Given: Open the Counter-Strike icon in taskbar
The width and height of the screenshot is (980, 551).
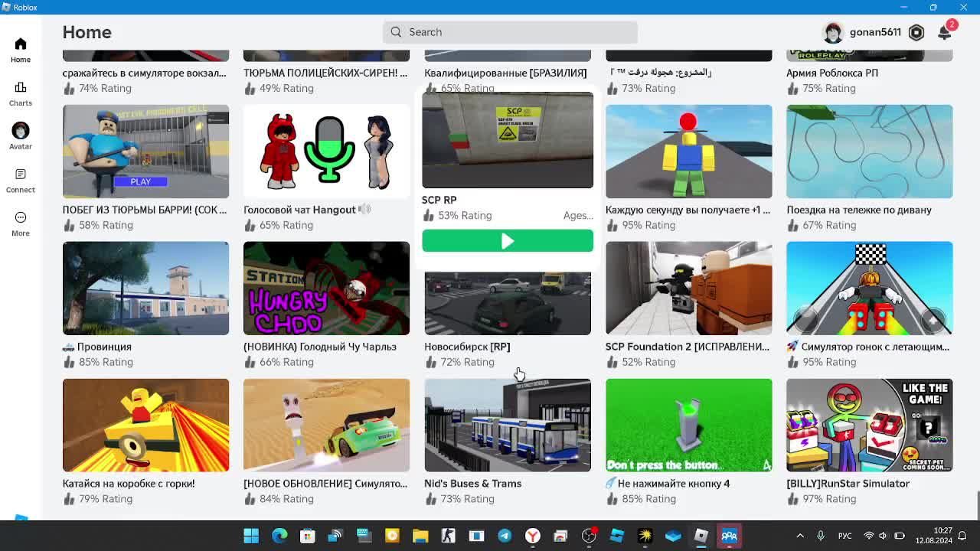Looking at the screenshot, I should click(x=448, y=536).
